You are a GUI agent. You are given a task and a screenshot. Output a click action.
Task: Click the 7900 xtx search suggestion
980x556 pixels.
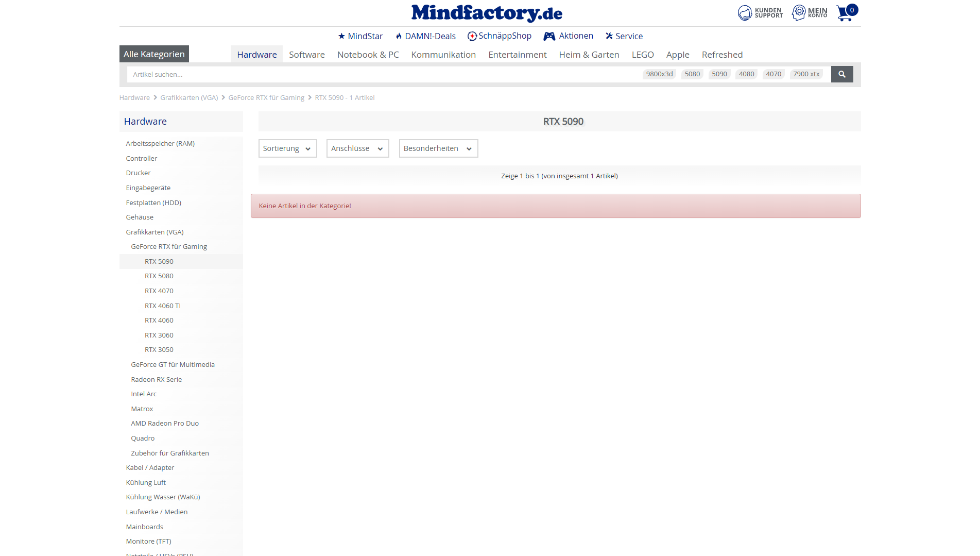click(x=806, y=74)
